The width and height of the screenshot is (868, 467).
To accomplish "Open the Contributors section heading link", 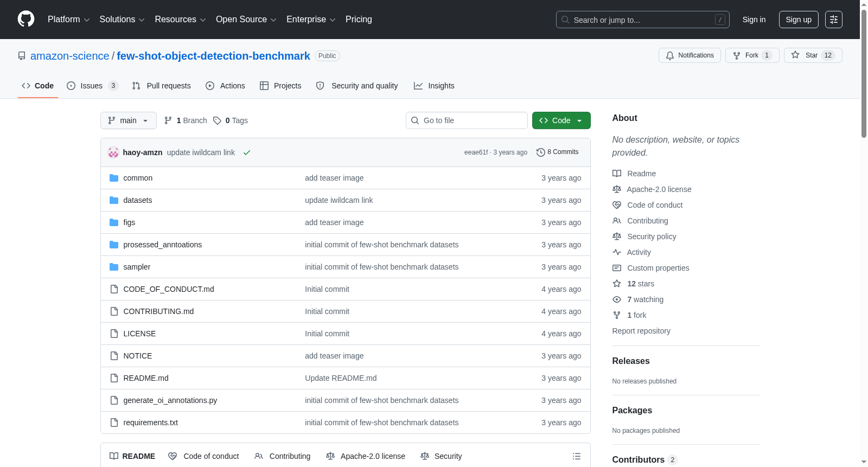I will point(644,460).
